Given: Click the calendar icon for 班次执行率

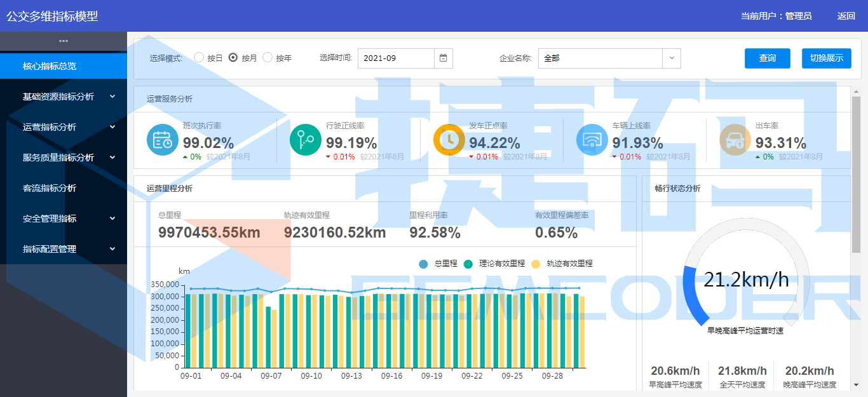Looking at the screenshot, I should (x=163, y=140).
